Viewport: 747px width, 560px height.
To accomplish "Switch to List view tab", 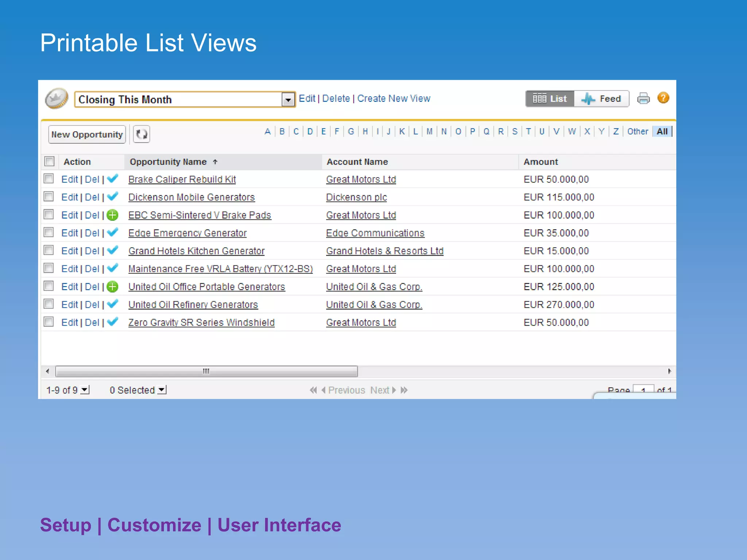I will (x=550, y=99).
